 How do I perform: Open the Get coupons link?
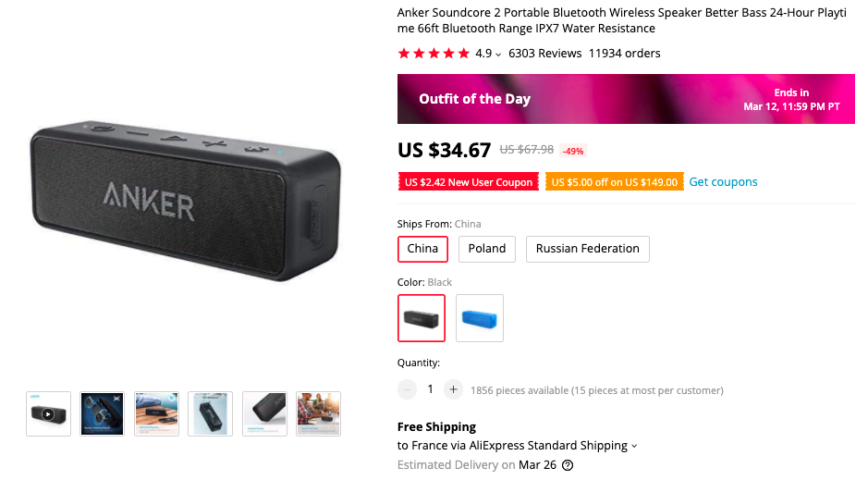click(x=723, y=182)
